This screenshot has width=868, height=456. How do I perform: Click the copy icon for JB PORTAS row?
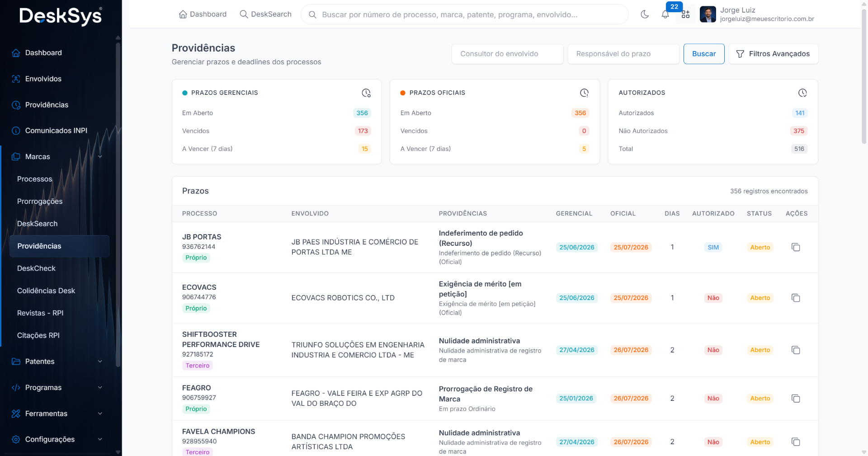pyautogui.click(x=796, y=247)
